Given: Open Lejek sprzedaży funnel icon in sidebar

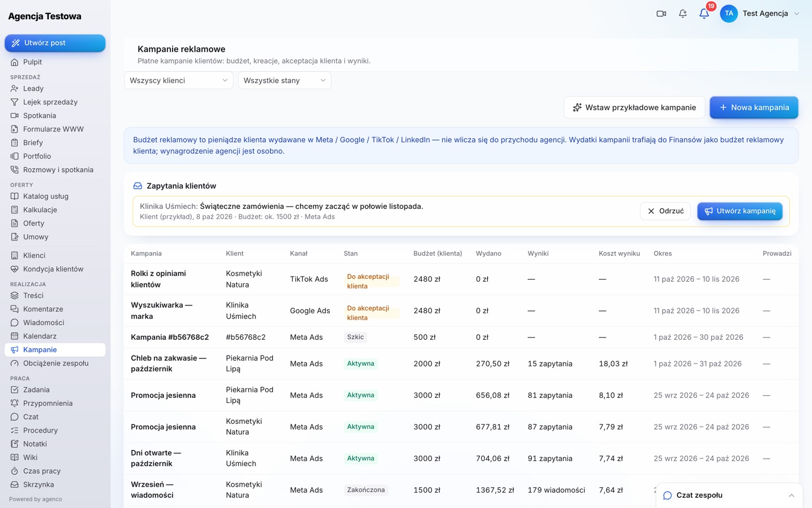Looking at the screenshot, I should (x=15, y=102).
